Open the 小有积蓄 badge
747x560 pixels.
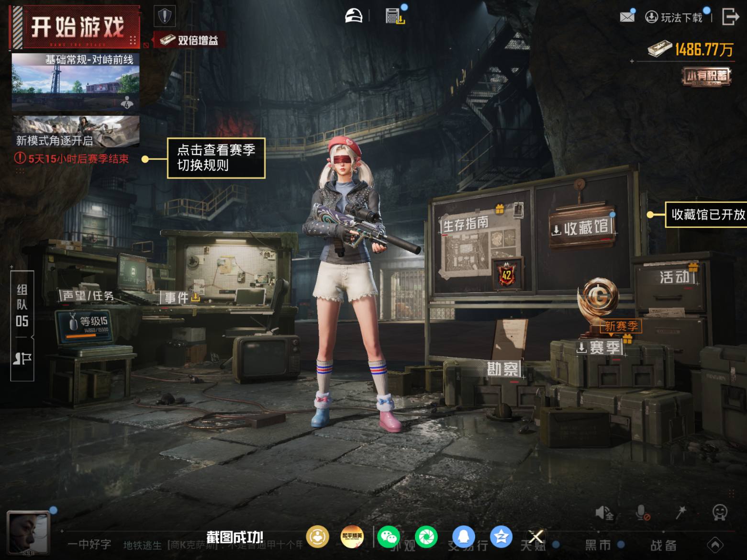pyautogui.click(x=707, y=77)
